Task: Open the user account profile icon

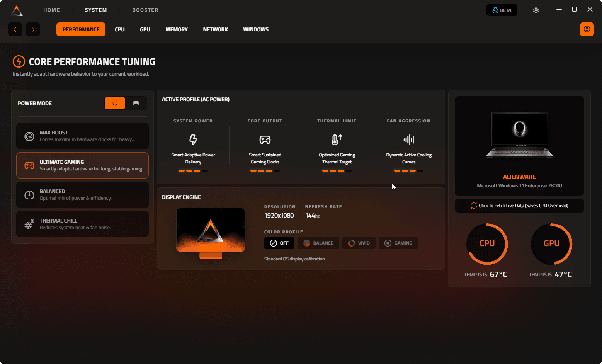Action: point(587,29)
